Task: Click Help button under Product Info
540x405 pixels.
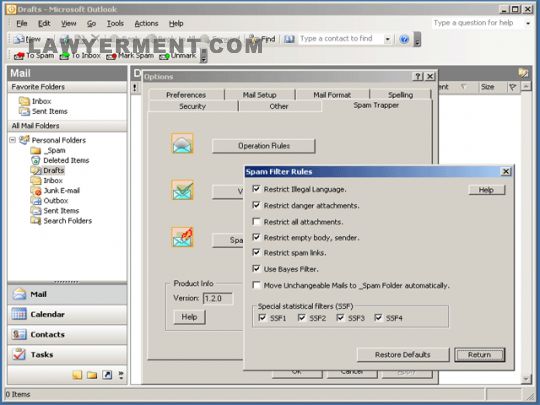Action: (189, 317)
